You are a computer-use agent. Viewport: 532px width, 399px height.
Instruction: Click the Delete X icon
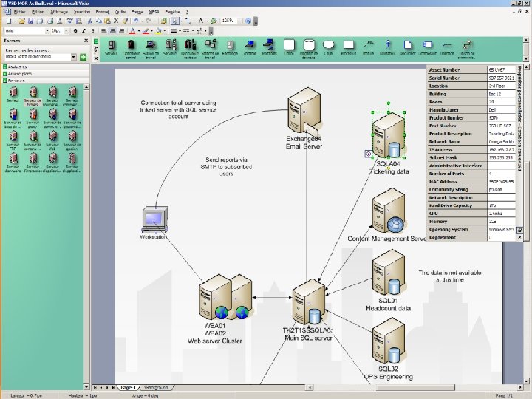[x=116, y=21]
